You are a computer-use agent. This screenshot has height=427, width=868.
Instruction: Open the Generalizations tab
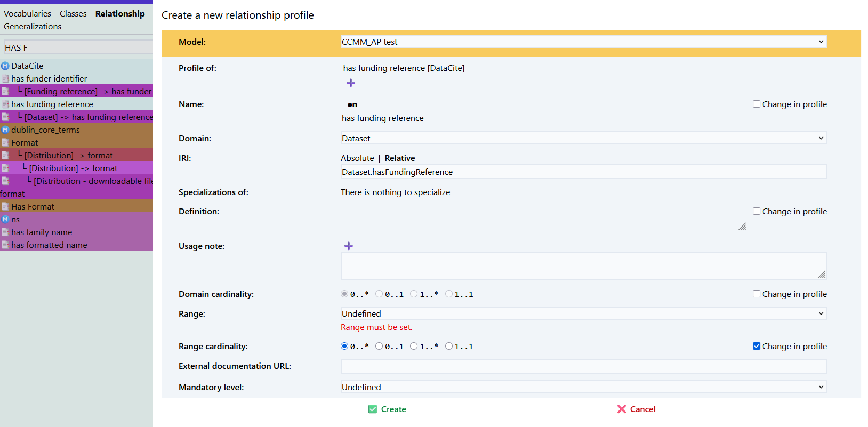pos(33,27)
